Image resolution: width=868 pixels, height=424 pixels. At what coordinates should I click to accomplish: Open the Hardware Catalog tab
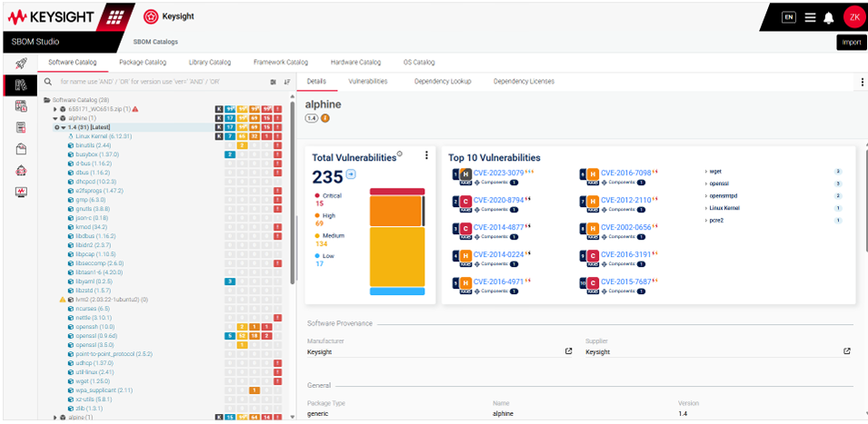tap(356, 63)
